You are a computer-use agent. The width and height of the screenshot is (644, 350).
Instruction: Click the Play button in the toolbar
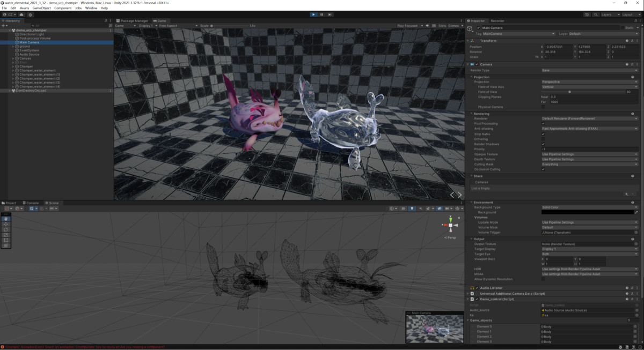pos(313,14)
